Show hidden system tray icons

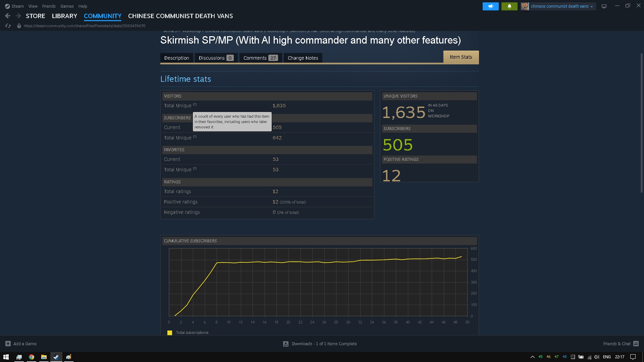click(x=532, y=357)
